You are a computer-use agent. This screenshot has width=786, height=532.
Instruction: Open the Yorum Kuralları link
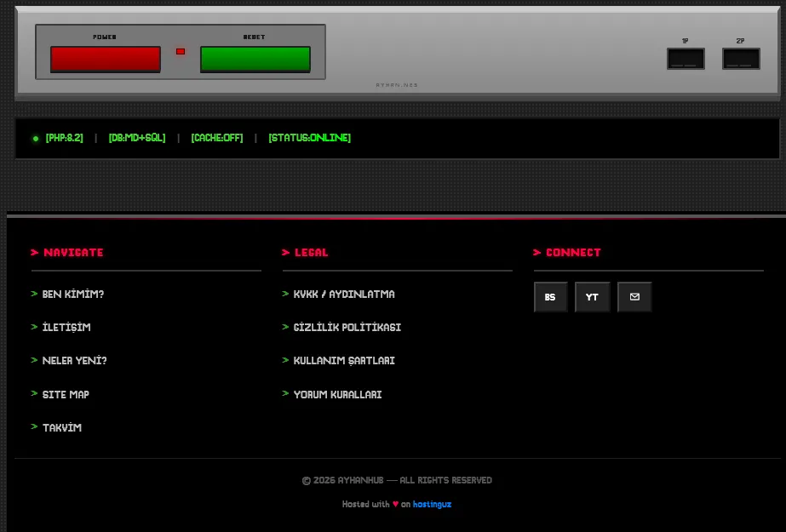point(337,395)
